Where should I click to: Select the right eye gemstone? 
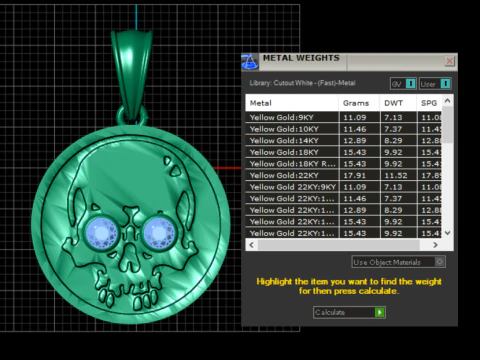(159, 233)
